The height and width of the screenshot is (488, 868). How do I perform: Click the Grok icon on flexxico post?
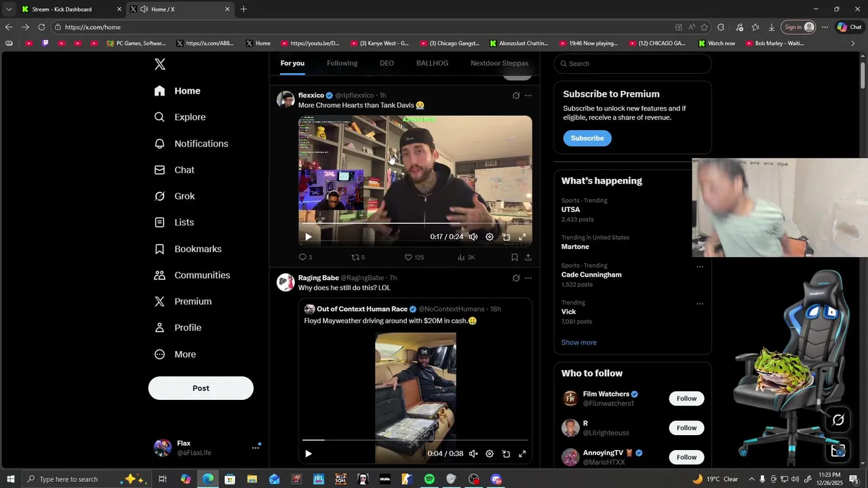pos(516,96)
